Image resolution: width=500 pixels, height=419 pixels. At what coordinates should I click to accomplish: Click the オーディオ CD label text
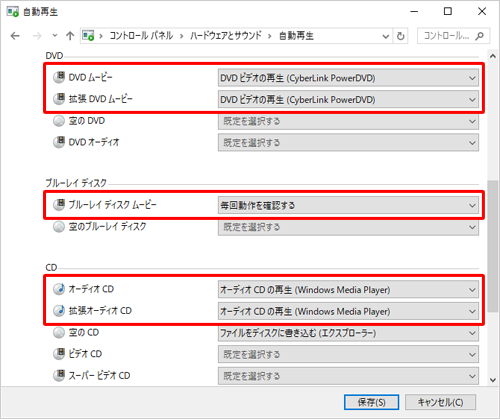(x=91, y=289)
